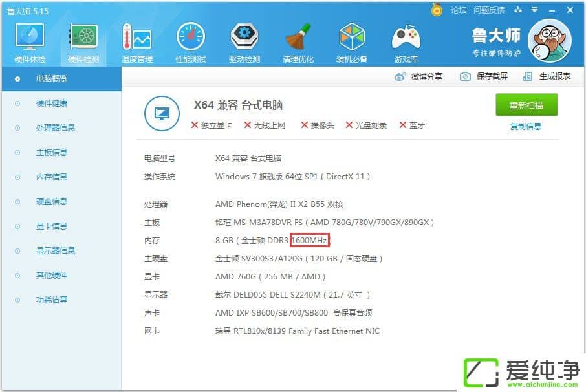Open the 性能测试 performance test gauge icon
The height and width of the screenshot is (392, 586).
(191, 41)
